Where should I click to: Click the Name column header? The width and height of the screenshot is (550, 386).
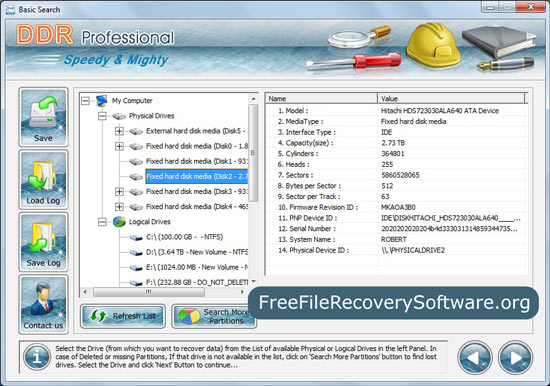[321, 99]
